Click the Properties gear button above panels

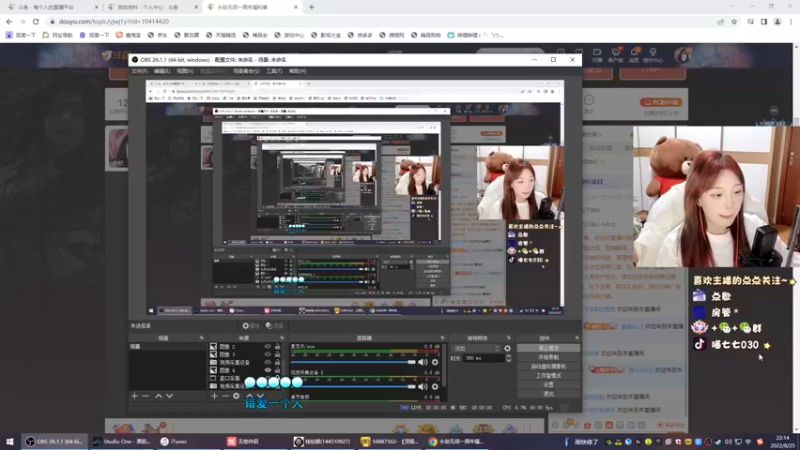click(251, 326)
